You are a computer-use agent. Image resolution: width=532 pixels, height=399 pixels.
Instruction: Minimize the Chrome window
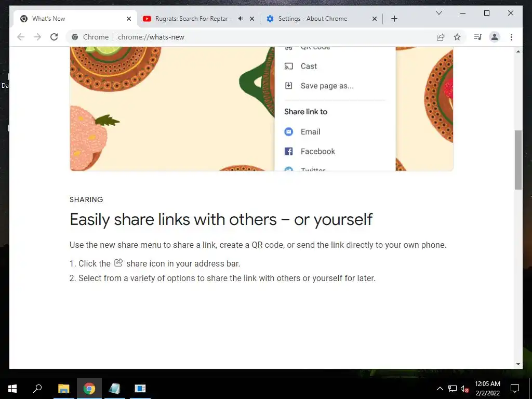coord(463,13)
